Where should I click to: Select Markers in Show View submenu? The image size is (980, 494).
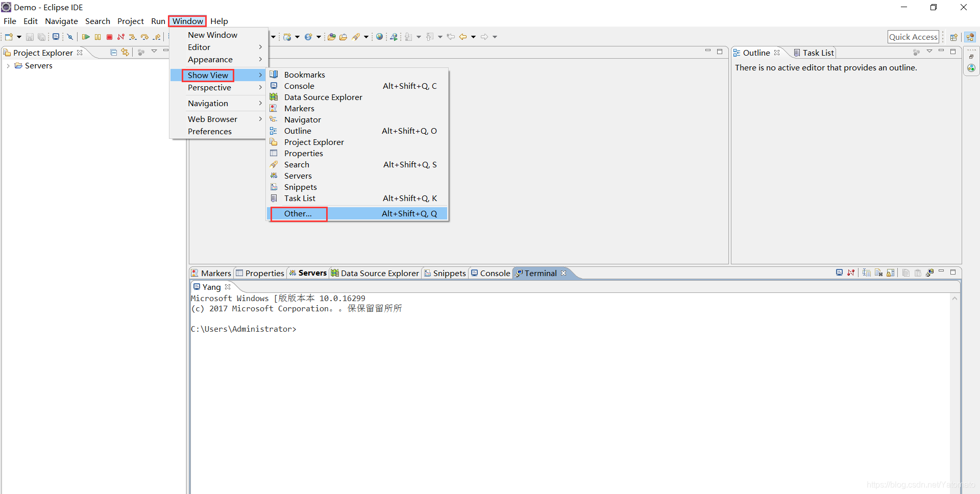pos(357,108)
